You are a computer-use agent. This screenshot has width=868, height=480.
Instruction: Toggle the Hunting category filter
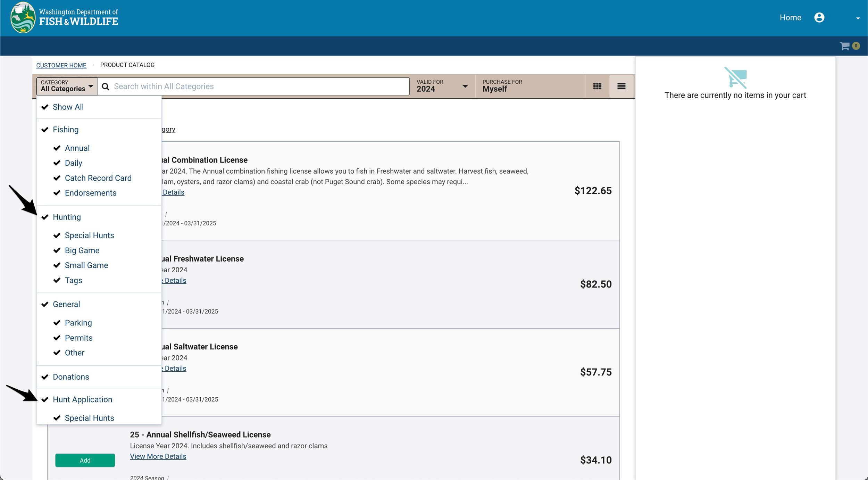pyautogui.click(x=67, y=217)
